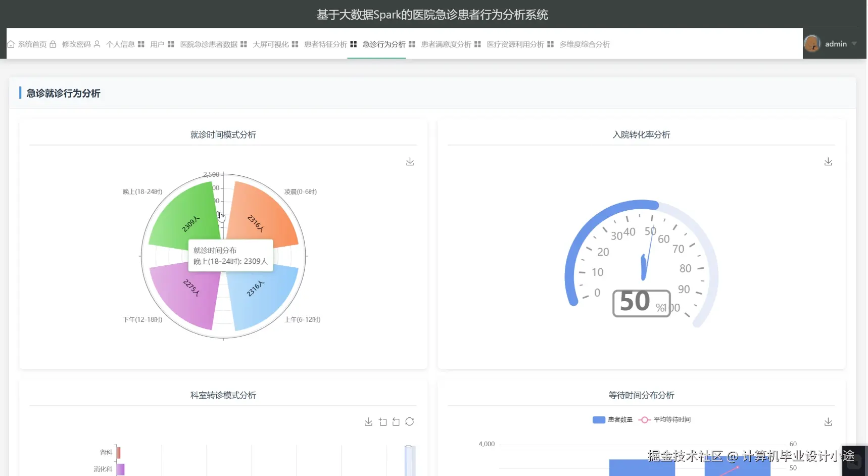Download the 就诊时间模式分析 chart as image

click(x=410, y=161)
